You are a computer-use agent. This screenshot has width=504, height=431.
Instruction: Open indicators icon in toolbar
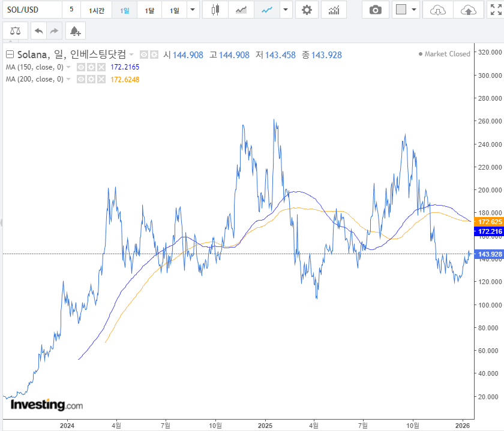pos(334,10)
